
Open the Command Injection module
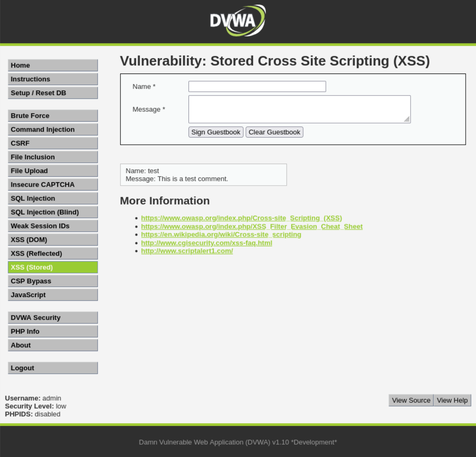click(x=53, y=130)
